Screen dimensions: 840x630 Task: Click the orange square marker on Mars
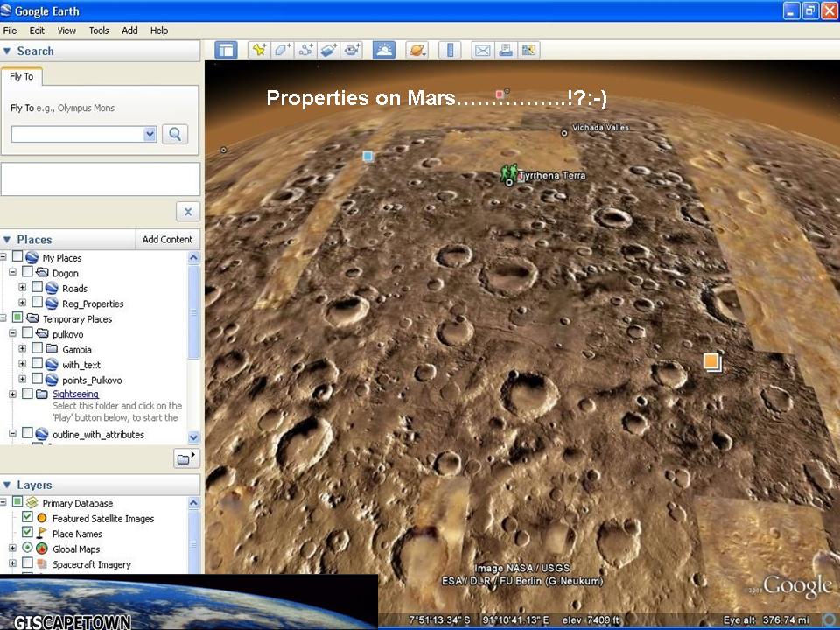pyautogui.click(x=712, y=362)
